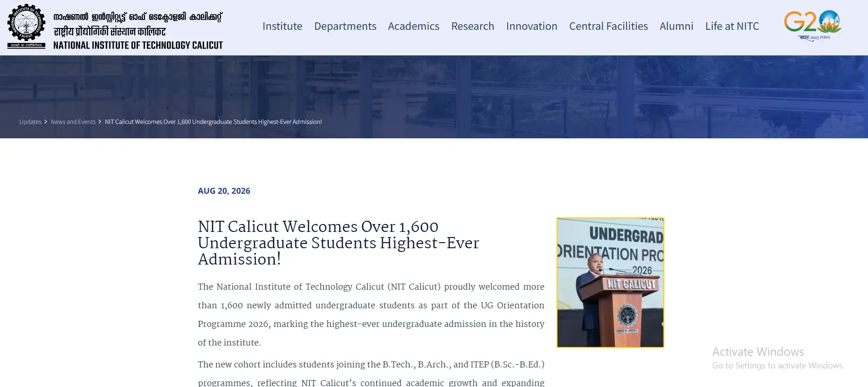Click the NIT Calicut emblem logo
The height and width of the screenshot is (387, 868).
point(27,26)
